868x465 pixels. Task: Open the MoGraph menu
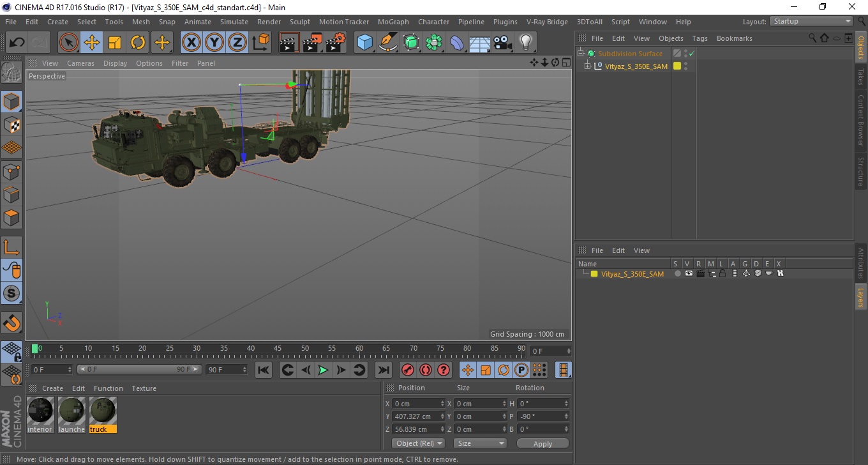pos(393,22)
